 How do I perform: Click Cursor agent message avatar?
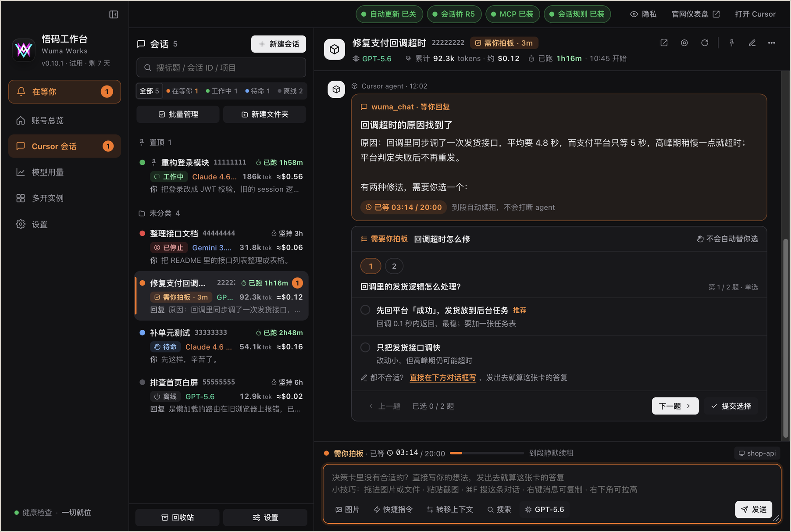tap(336, 89)
